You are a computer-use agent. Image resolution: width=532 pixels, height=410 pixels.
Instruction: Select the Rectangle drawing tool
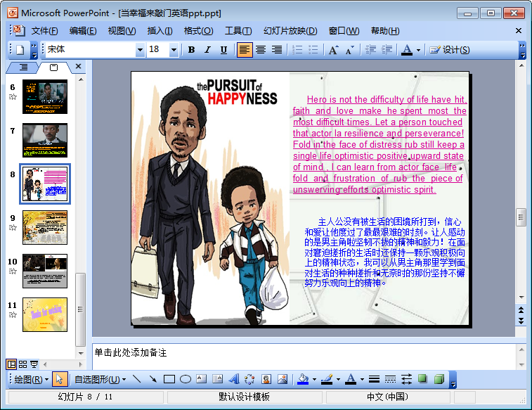169,379
